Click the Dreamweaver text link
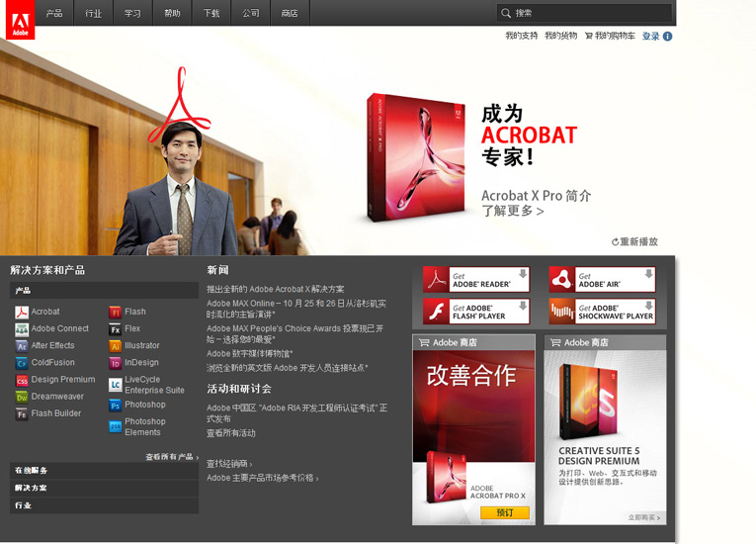The image size is (756, 544). (57, 397)
